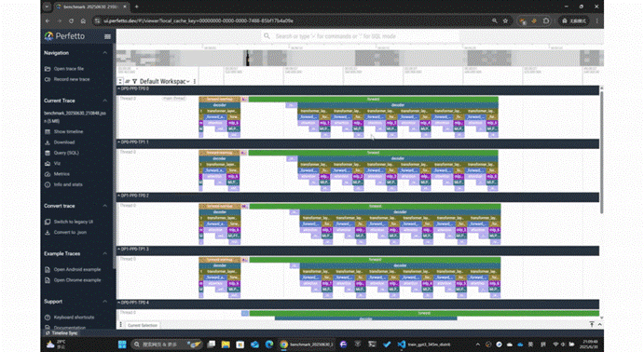Collapse the Navigation section
Viewport: 644px width, 352px height.
tap(104, 53)
